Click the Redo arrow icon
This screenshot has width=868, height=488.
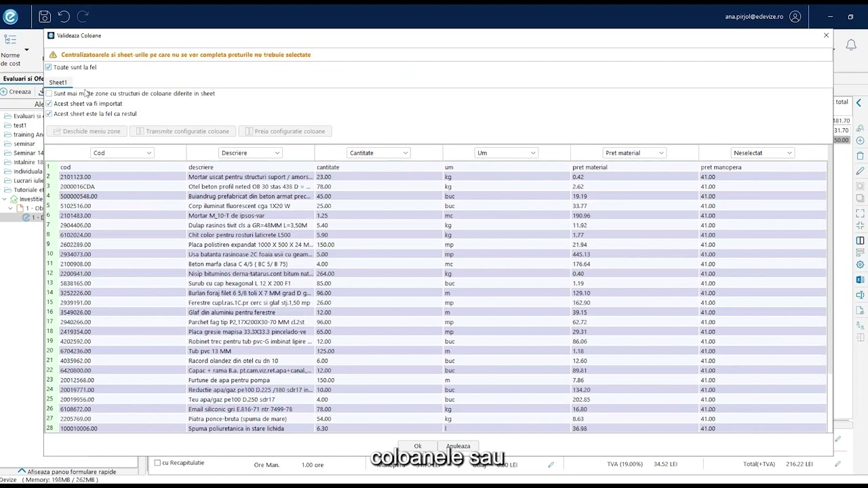(83, 16)
